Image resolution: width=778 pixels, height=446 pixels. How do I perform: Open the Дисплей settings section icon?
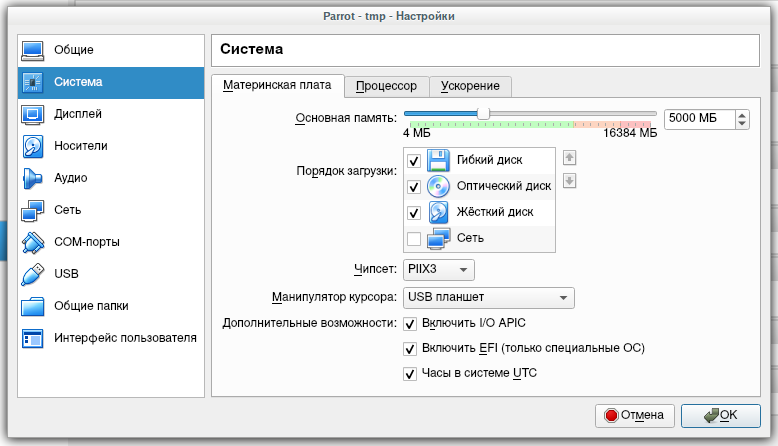(33, 114)
